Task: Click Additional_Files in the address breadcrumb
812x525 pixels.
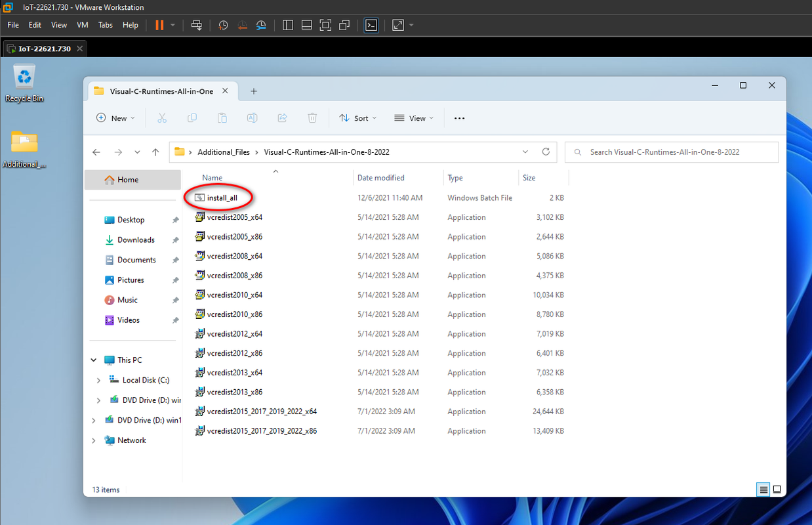Action: click(x=224, y=152)
